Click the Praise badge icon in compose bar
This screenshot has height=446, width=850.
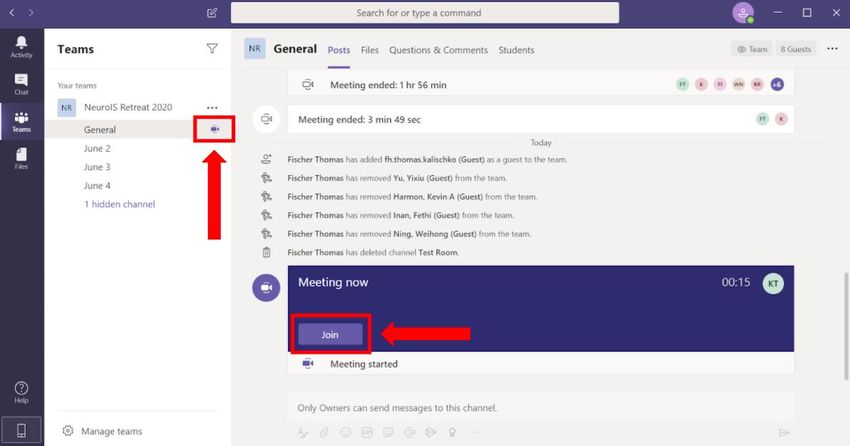pos(452,432)
